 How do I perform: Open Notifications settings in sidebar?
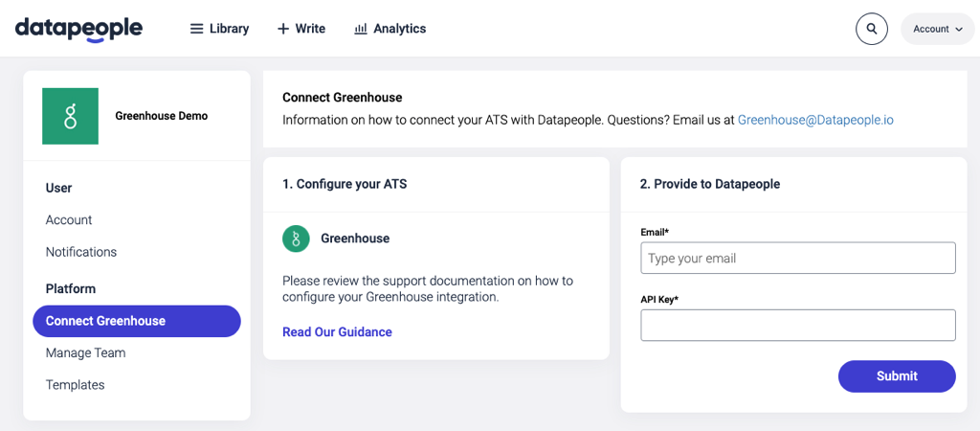tap(81, 252)
